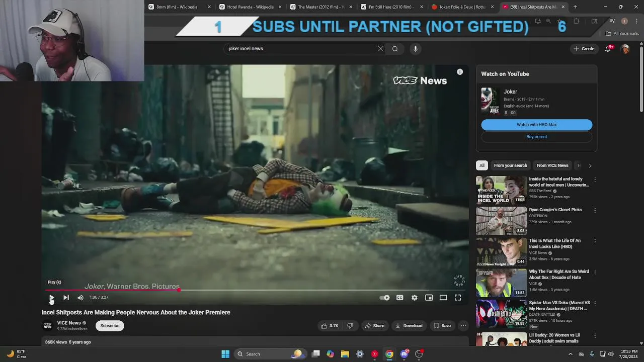This screenshot has height=362, width=644.
Task: Open options for 'Why The Far Right' video
Action: coord(595,272)
